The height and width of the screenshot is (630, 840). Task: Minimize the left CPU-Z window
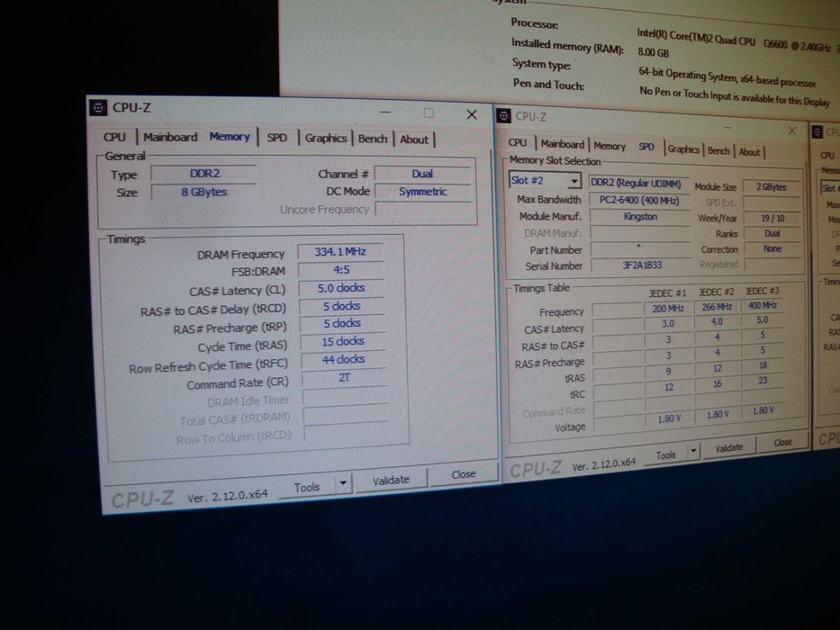384,112
